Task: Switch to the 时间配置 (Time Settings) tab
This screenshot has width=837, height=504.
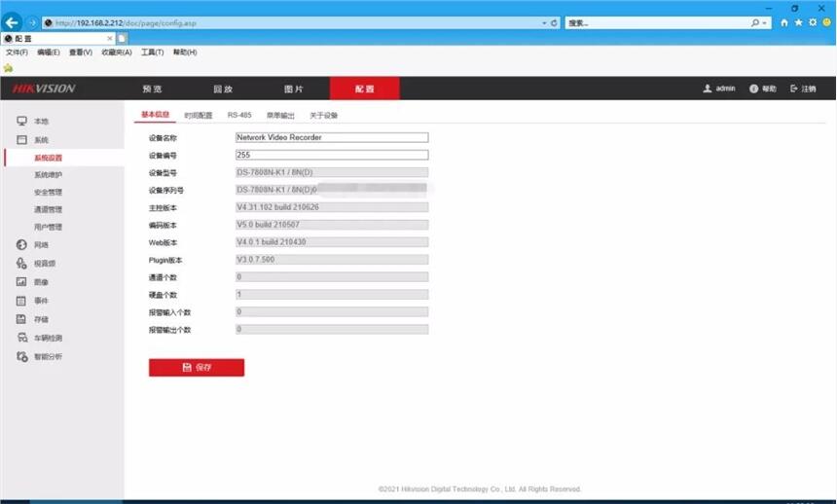Action: 199,115
